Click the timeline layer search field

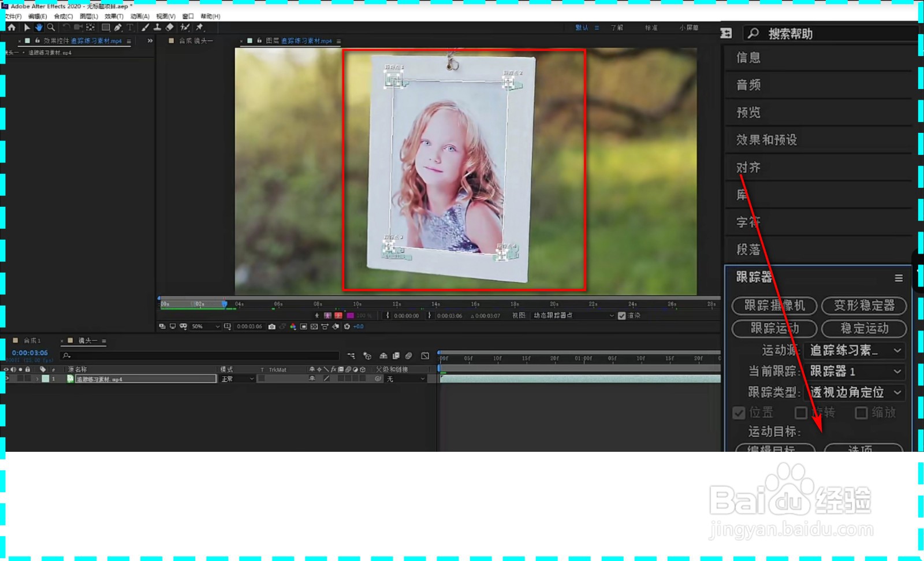(x=200, y=356)
